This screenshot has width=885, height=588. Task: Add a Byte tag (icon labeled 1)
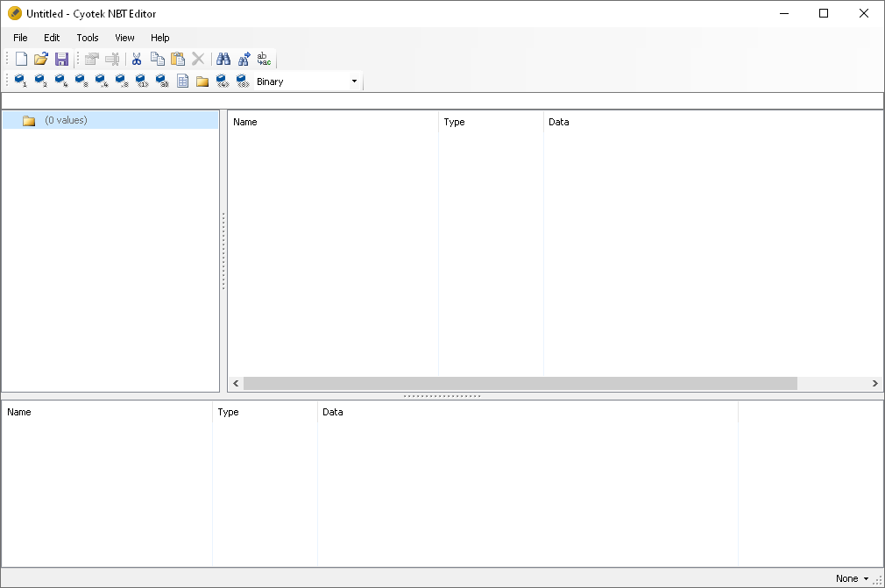[20, 81]
